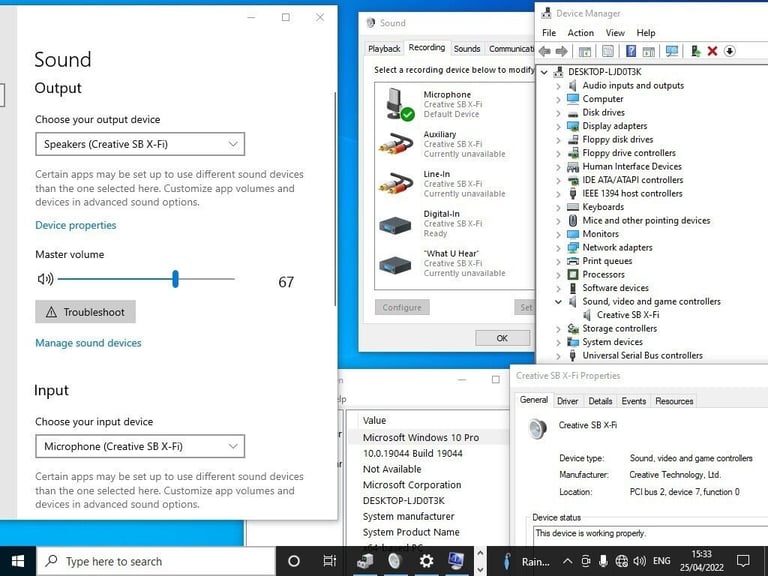Click Device properties link under Output
The height and width of the screenshot is (576, 768).
pos(76,225)
